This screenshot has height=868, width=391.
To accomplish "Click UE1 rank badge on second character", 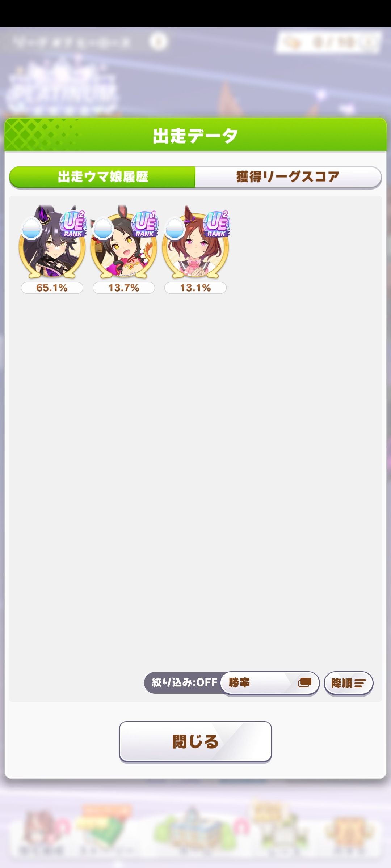I will (x=146, y=224).
